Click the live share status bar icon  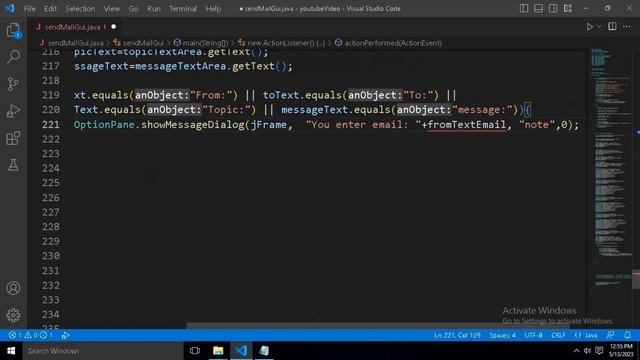point(65,335)
